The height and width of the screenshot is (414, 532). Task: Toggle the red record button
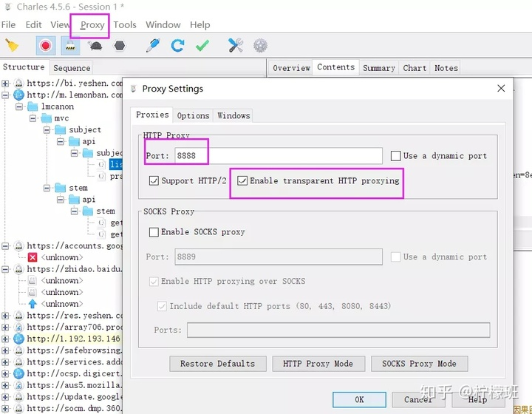click(46, 45)
